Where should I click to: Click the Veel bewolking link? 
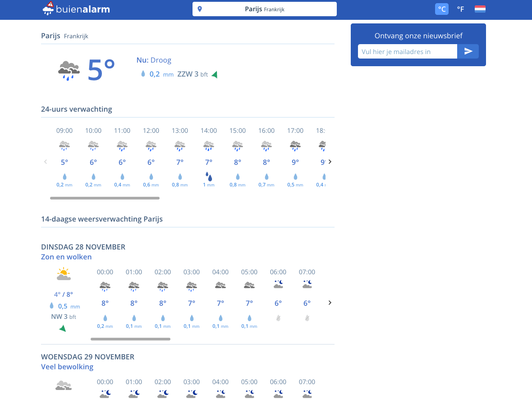(67, 367)
